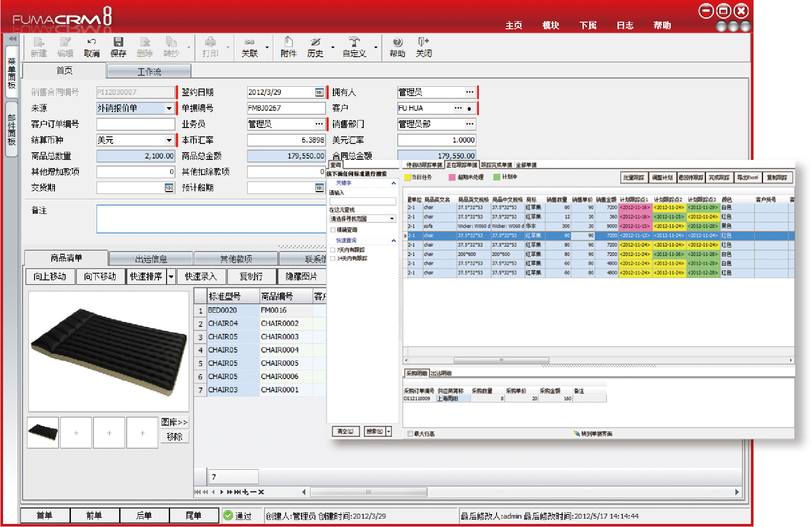The image size is (812, 527).
Task: Check the 7天内有跟踪 option
Action: 333,250
